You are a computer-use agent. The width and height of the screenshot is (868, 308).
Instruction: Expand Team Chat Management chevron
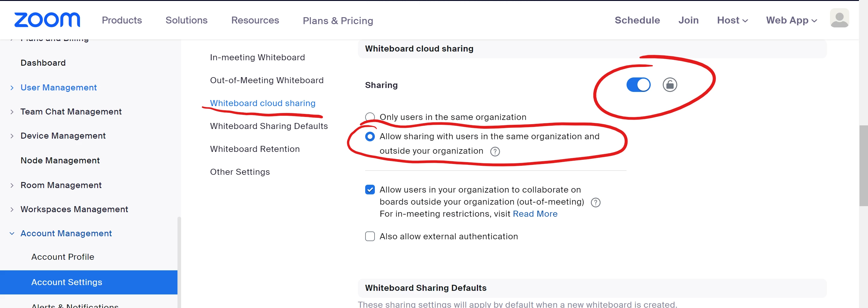pyautogui.click(x=12, y=112)
